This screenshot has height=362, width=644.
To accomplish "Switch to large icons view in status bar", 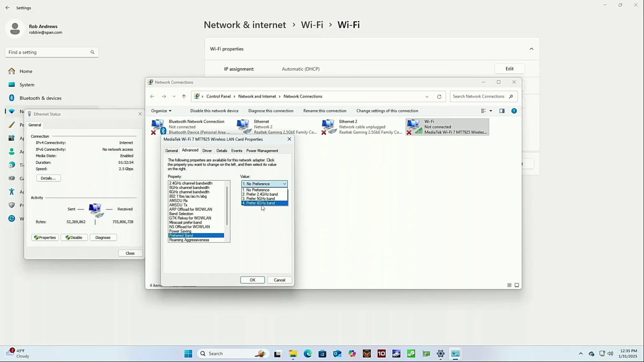I will coord(517,285).
